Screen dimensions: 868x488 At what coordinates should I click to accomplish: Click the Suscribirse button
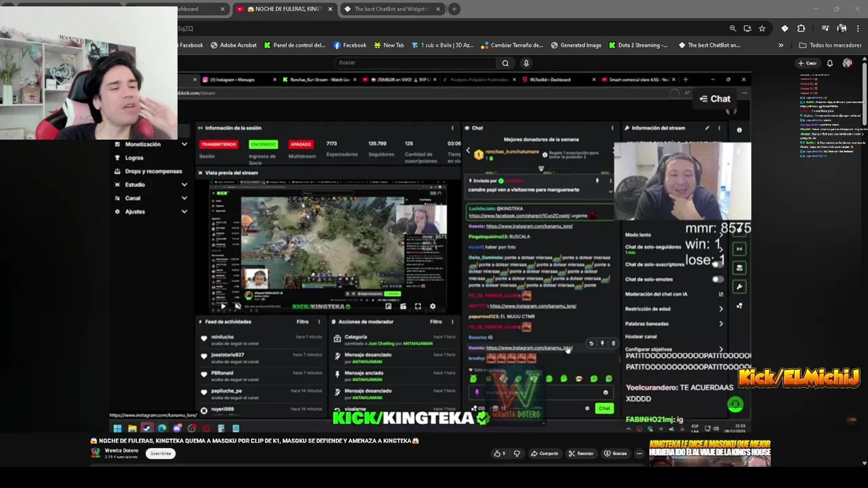coord(161,453)
